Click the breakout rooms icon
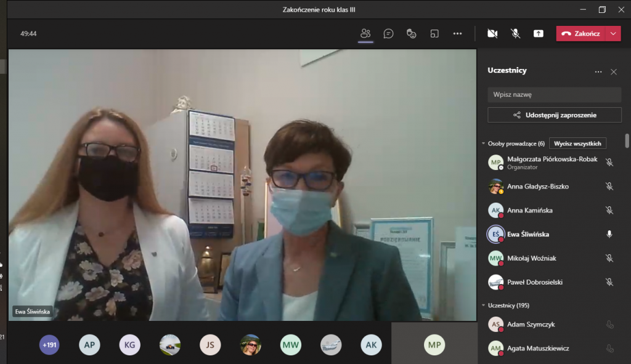 (x=434, y=33)
